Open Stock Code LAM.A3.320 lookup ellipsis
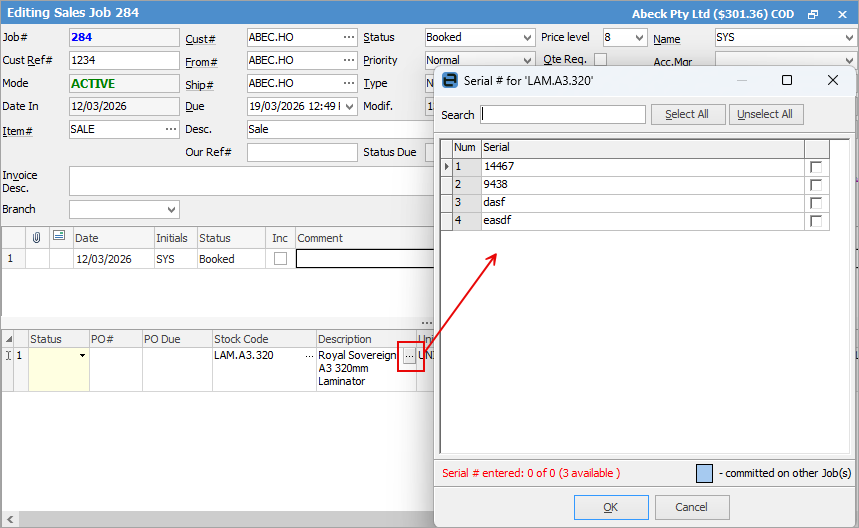The width and height of the screenshot is (859, 528). (x=310, y=355)
